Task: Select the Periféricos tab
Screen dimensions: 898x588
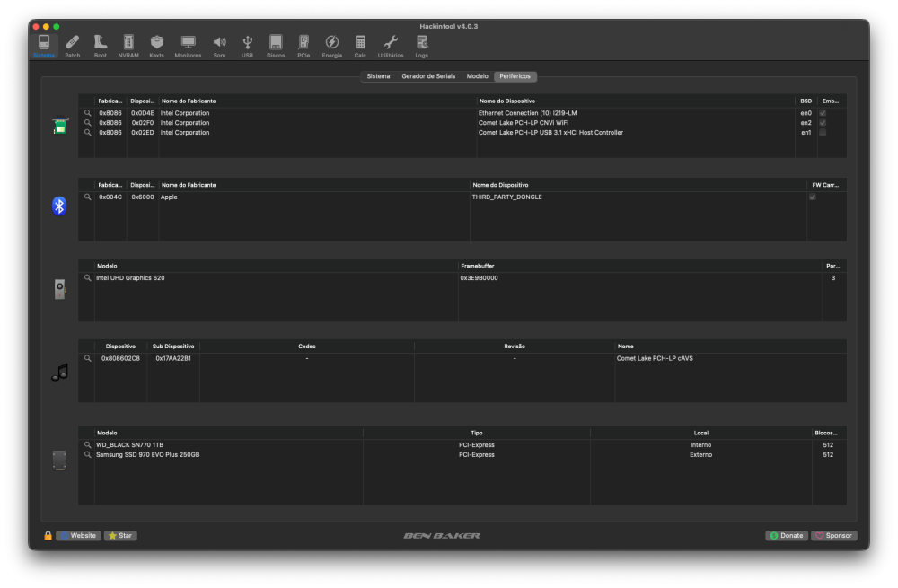Action: click(515, 76)
